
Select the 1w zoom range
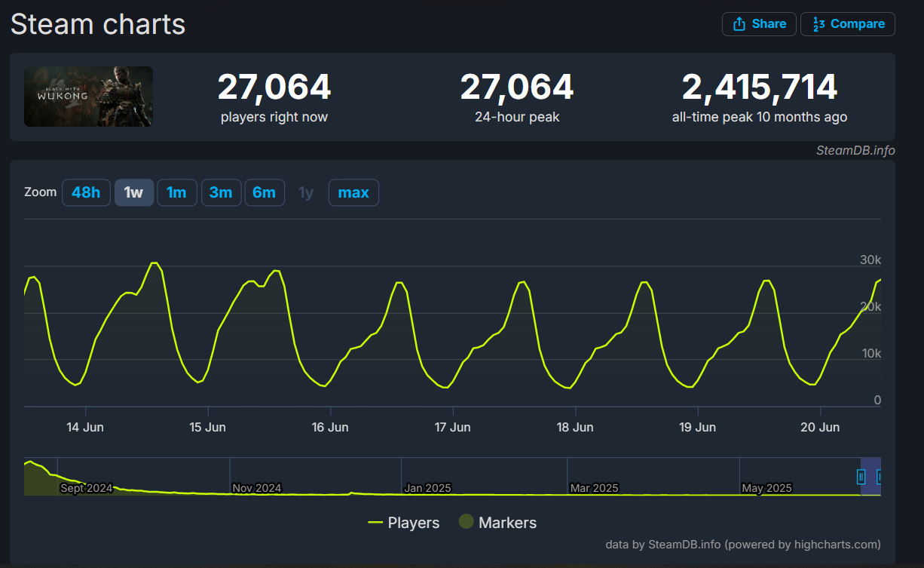click(x=133, y=192)
